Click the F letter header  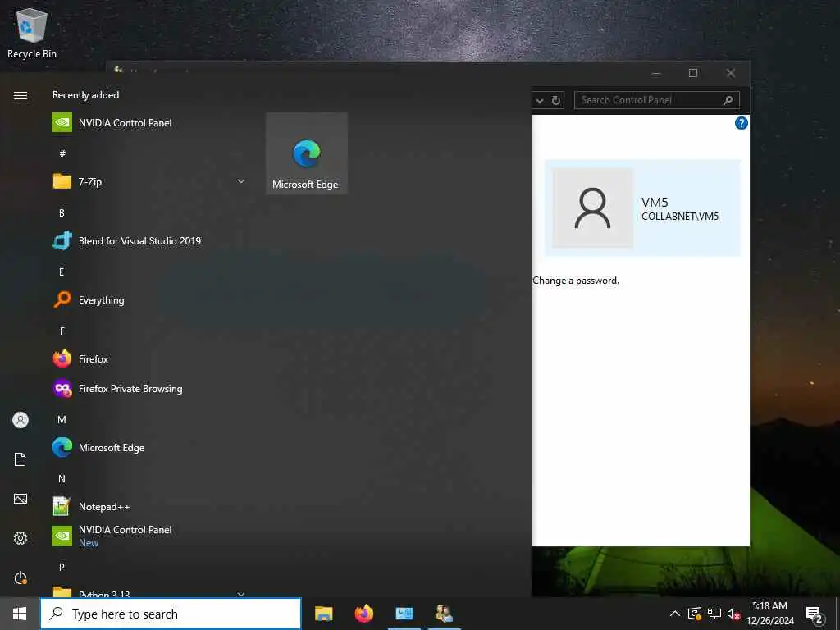[62, 331]
